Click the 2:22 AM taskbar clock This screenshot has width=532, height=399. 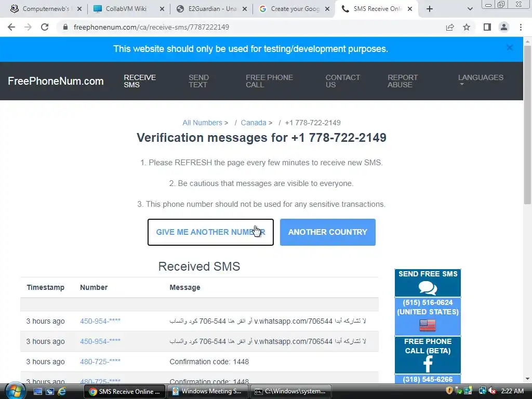pyautogui.click(x=512, y=391)
